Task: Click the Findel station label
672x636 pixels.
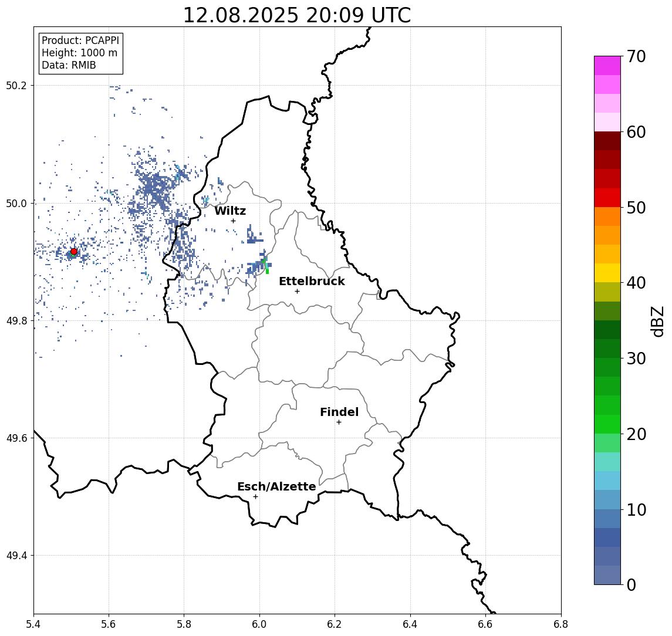Action: click(x=339, y=412)
